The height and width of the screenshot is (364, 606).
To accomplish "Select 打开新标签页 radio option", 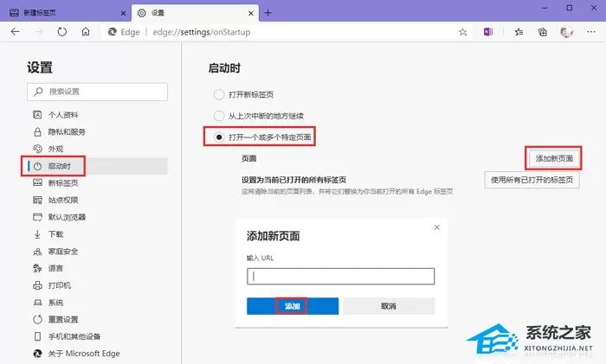I will (219, 94).
